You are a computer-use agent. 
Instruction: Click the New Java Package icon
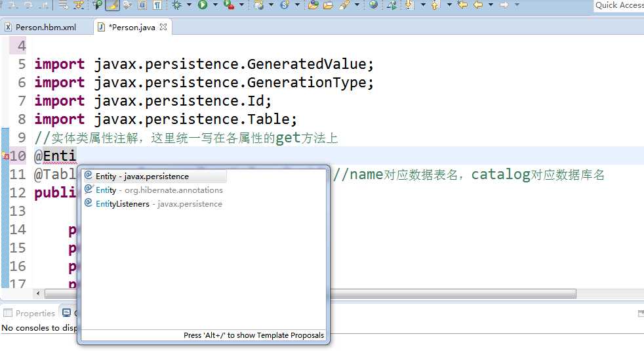tap(259, 5)
